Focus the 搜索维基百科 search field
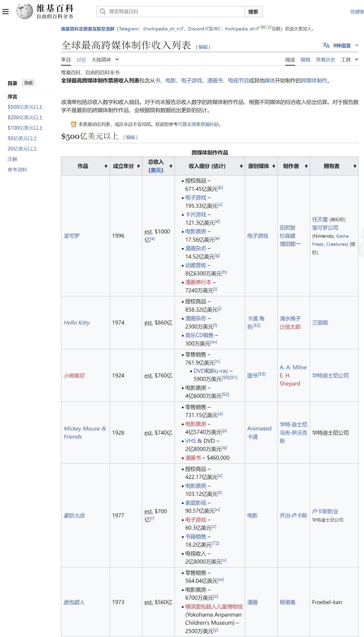This screenshot has height=637, width=364. click(x=171, y=11)
